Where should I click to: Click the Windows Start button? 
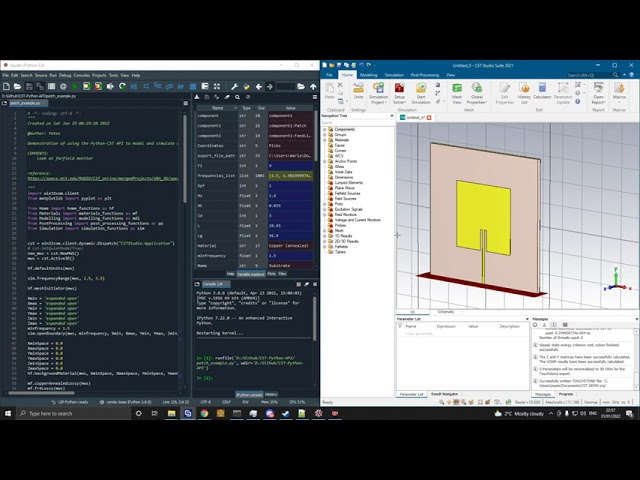[8, 413]
